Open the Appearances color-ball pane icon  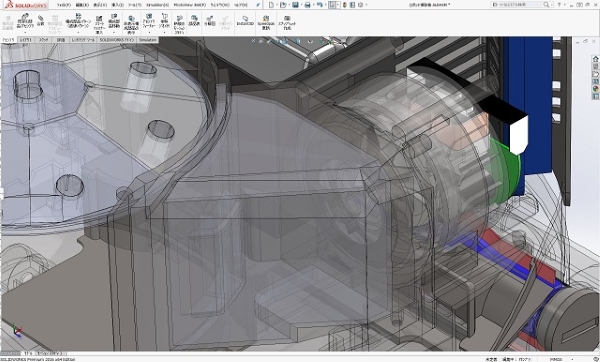pos(595,89)
